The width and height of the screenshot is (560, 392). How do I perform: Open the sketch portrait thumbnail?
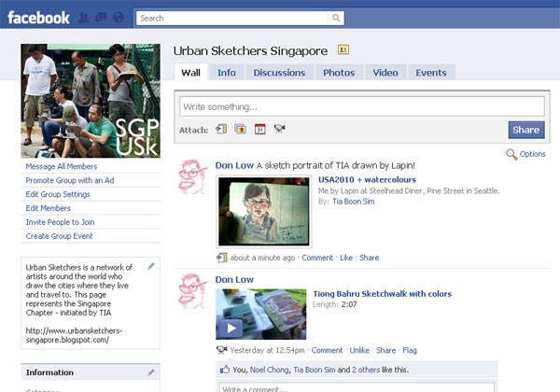[x=264, y=211]
